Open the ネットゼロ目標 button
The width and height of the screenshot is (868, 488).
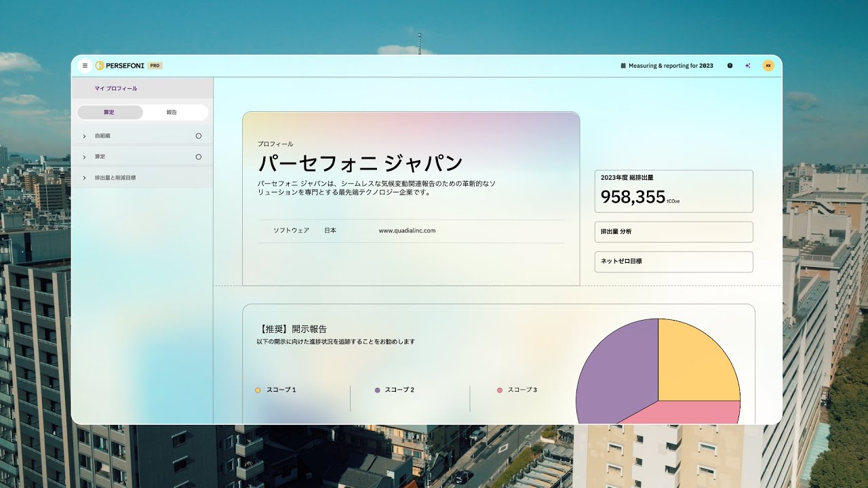[x=674, y=262]
